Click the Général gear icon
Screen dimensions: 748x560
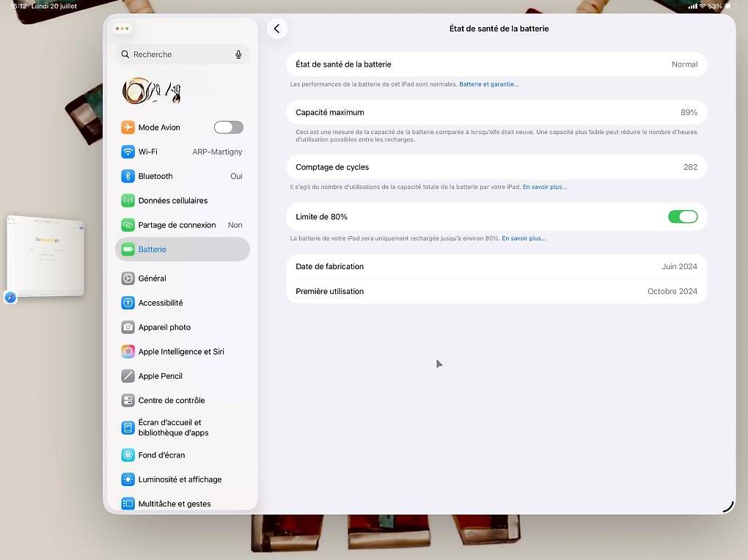pos(128,278)
